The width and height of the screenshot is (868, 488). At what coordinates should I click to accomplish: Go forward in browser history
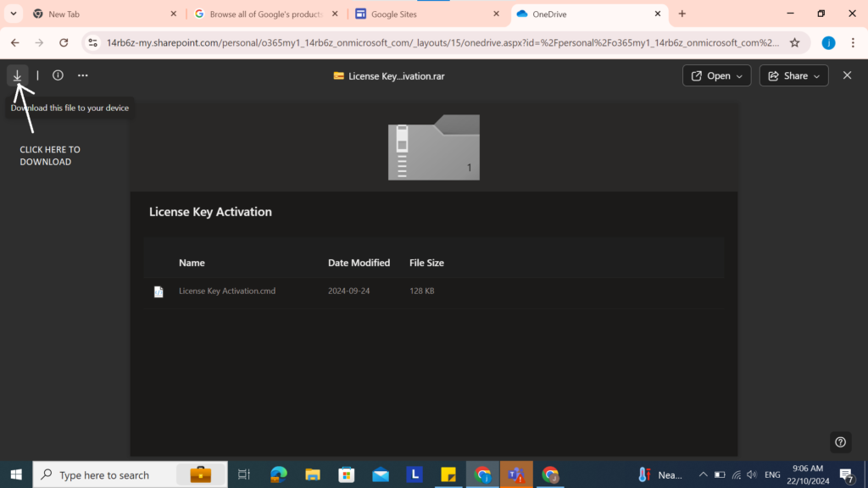(x=39, y=42)
